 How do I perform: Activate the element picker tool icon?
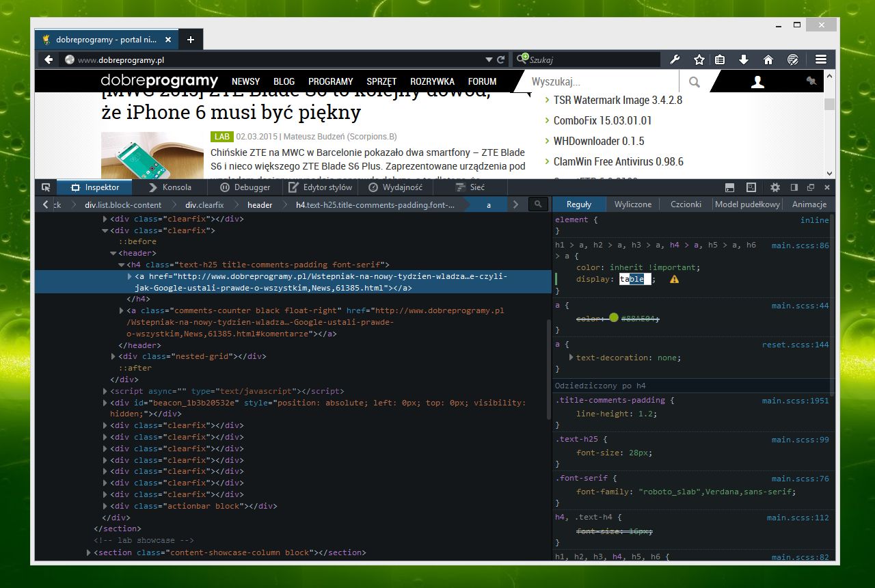click(x=46, y=187)
